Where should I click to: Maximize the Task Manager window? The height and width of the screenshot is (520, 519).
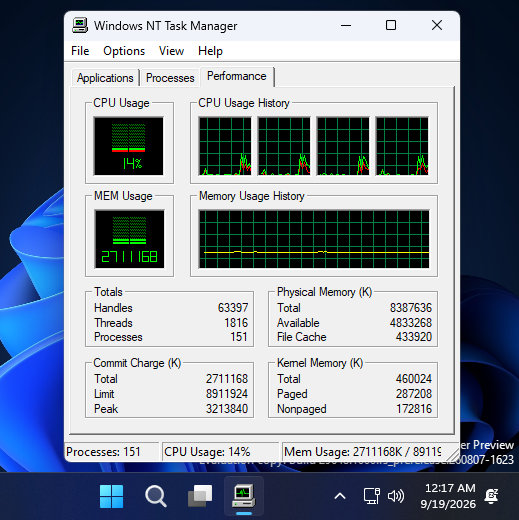tap(391, 25)
